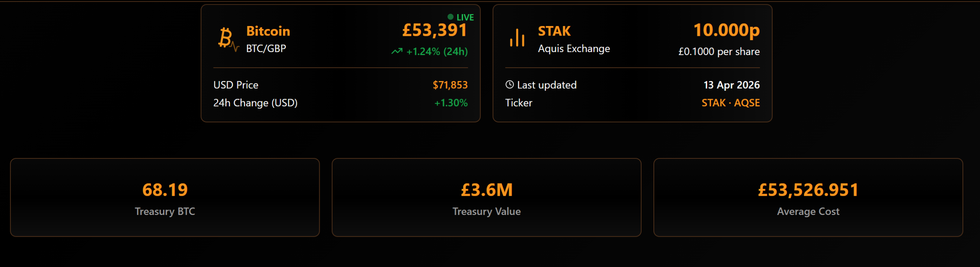Toggle the 24h change display to USD
This screenshot has height=267, width=980.
255,103
